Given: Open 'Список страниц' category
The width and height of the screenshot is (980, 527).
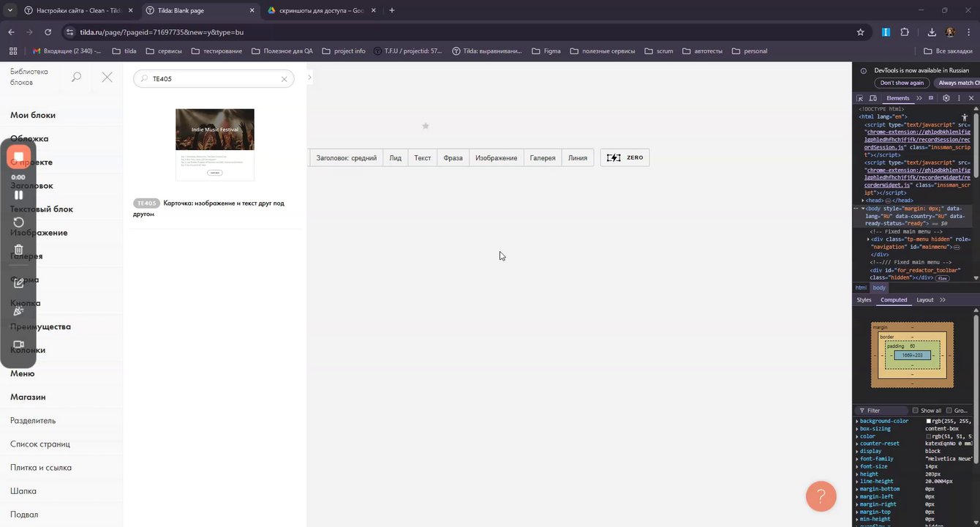Looking at the screenshot, I should click(x=40, y=444).
